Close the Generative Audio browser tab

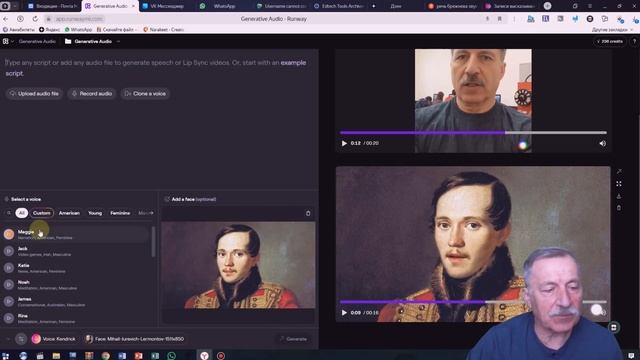coord(133,6)
